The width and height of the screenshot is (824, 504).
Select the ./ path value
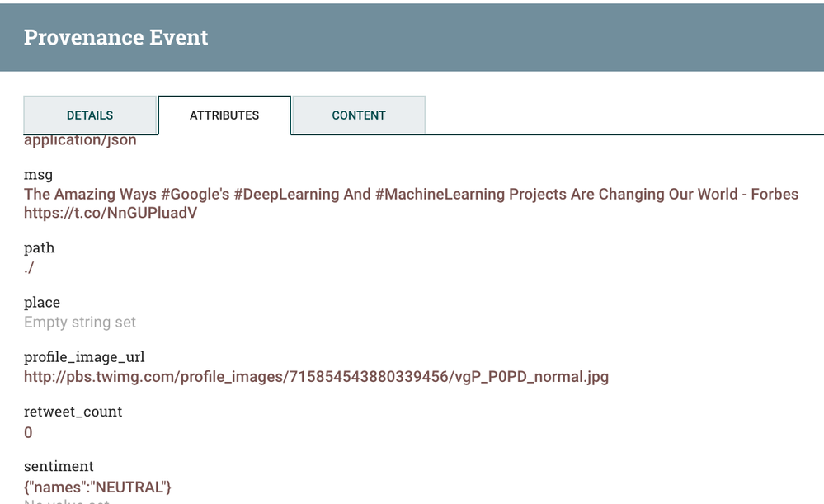pos(29,267)
